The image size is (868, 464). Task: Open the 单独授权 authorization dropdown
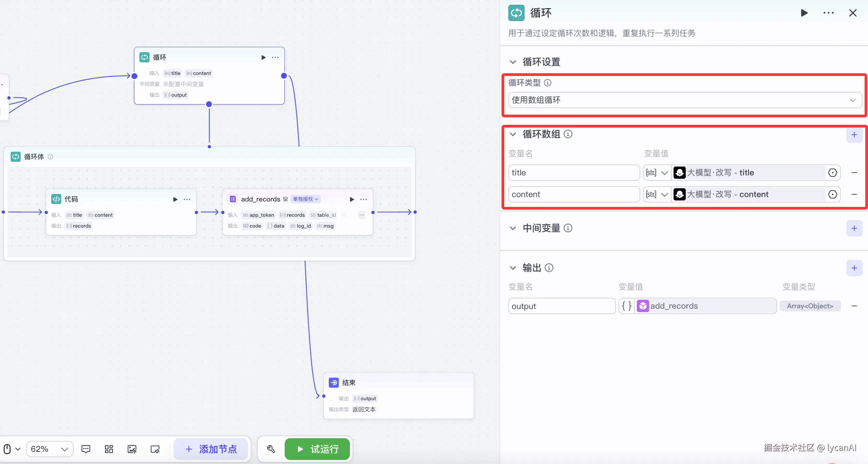tap(305, 199)
